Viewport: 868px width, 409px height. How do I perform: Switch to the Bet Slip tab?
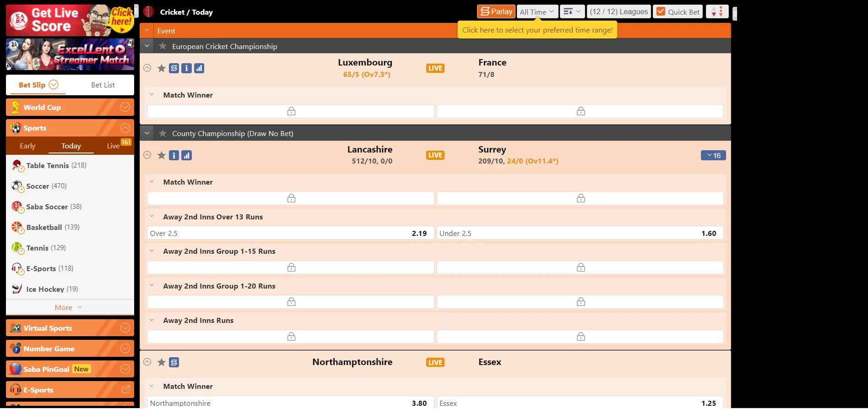click(38, 85)
